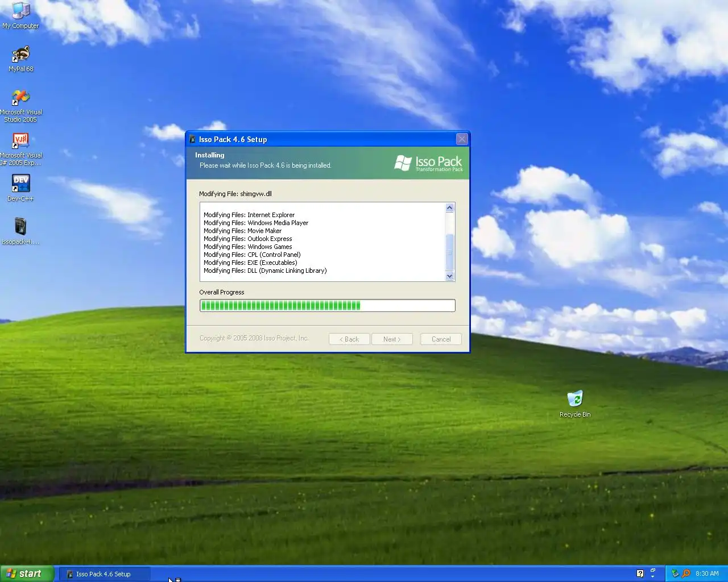Open the Windows start menu
The width and height of the screenshot is (728, 582).
[x=27, y=573]
